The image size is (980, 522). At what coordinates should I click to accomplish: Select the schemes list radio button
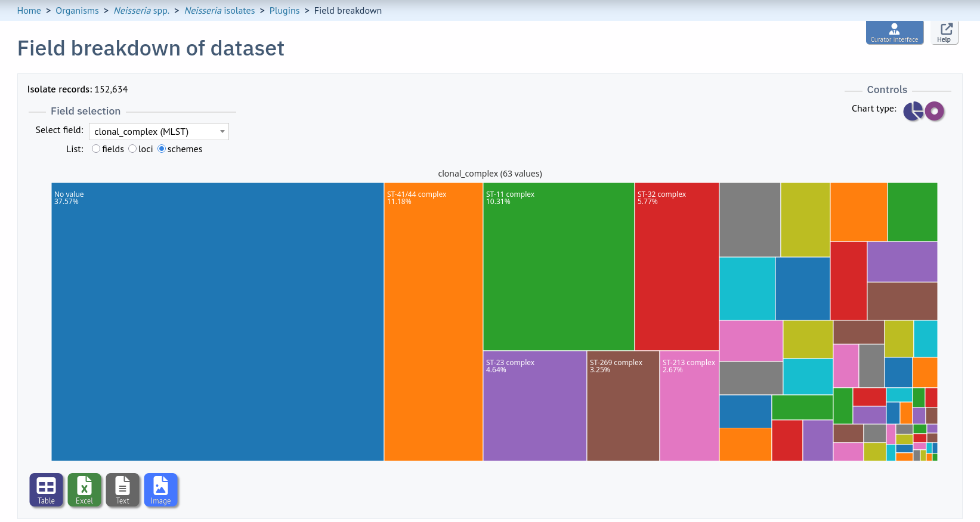pos(162,149)
